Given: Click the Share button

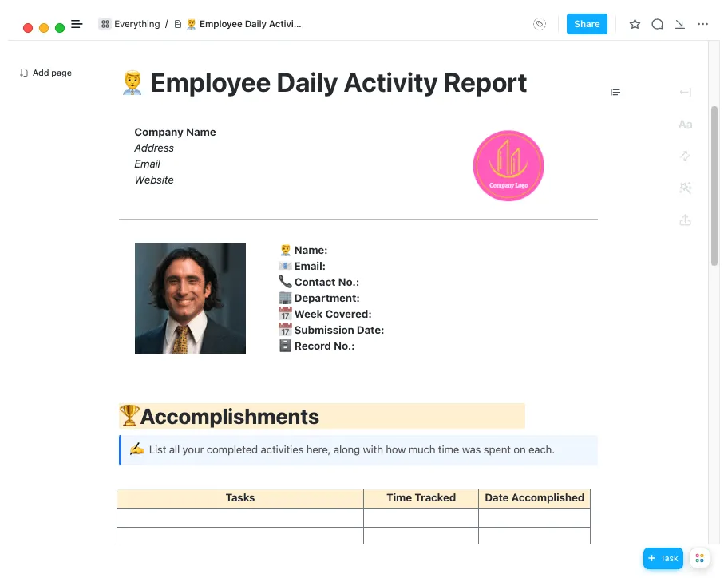Looking at the screenshot, I should coord(587,24).
